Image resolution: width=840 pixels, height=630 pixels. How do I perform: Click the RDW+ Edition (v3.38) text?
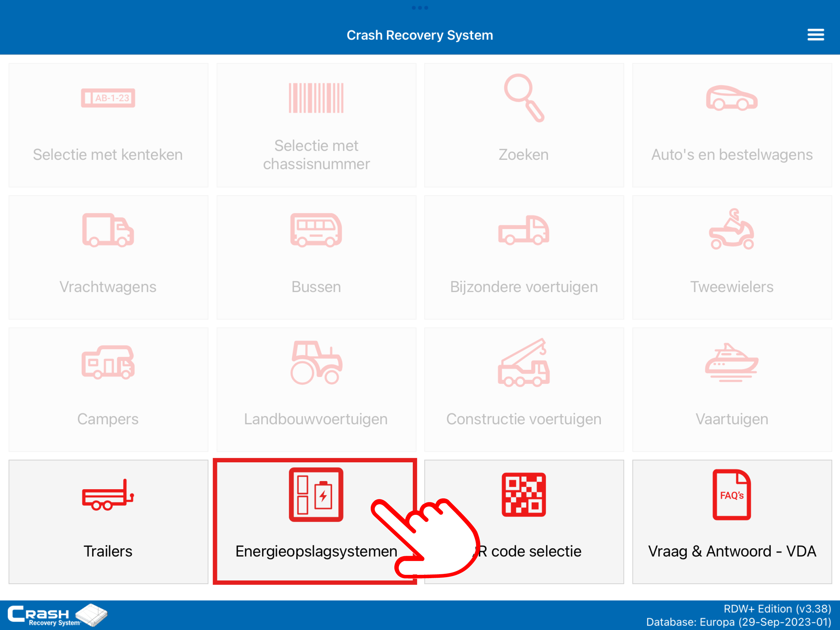click(777, 609)
